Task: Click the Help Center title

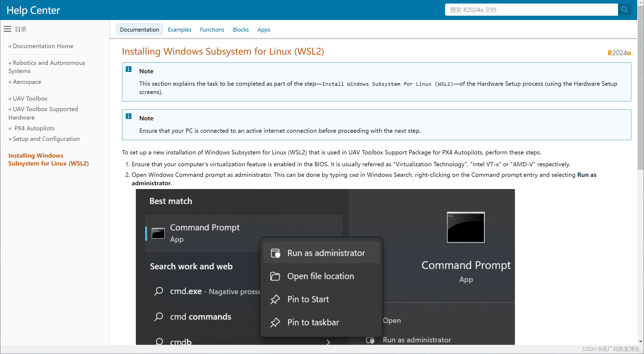Action: (33, 10)
